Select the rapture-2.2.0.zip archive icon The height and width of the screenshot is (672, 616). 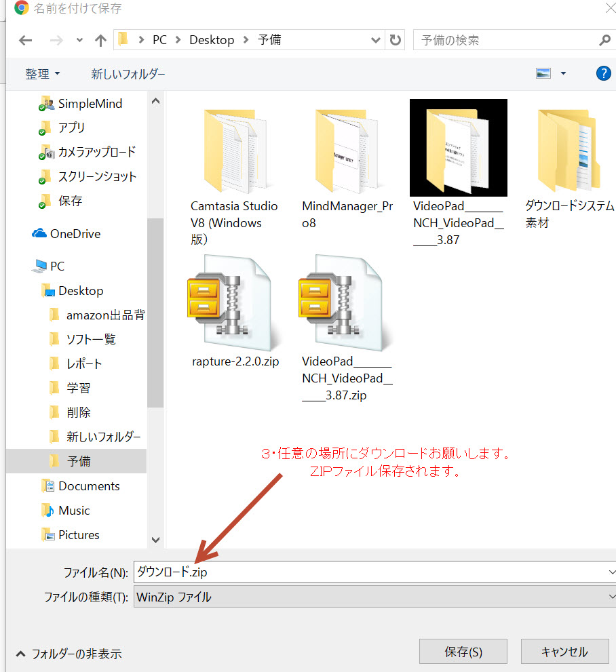234,302
